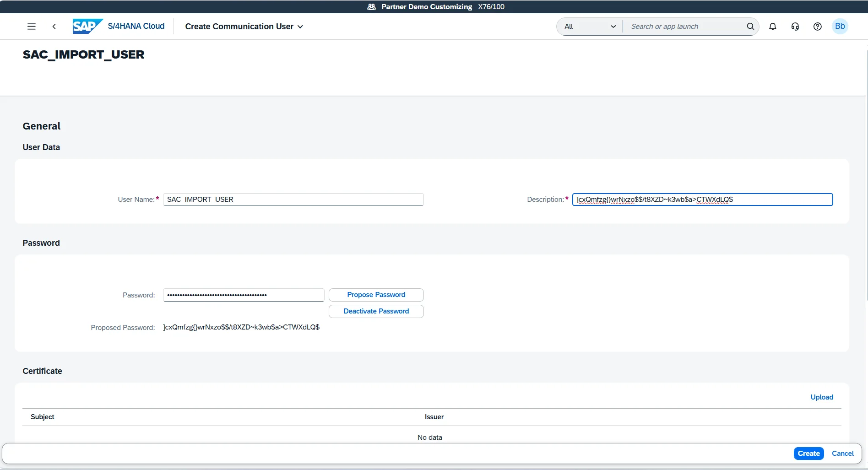Click the Description input field
The width and height of the screenshot is (868, 470).
[703, 200]
